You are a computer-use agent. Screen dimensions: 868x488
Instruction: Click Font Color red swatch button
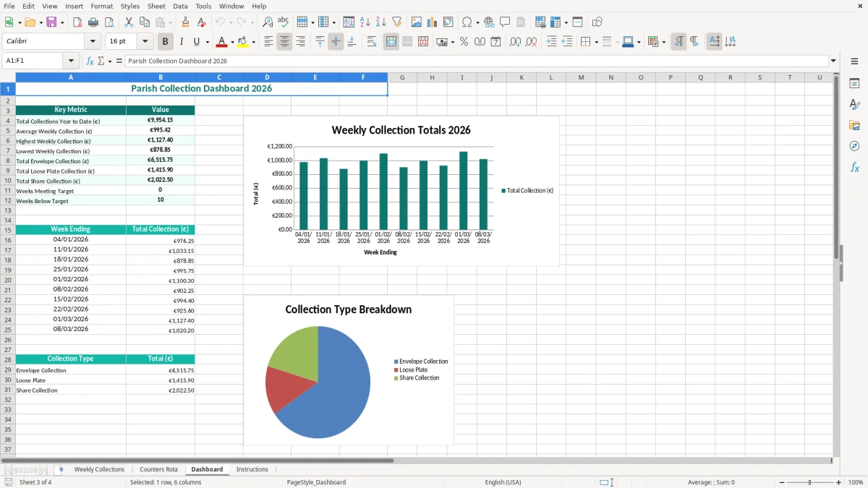coord(222,42)
